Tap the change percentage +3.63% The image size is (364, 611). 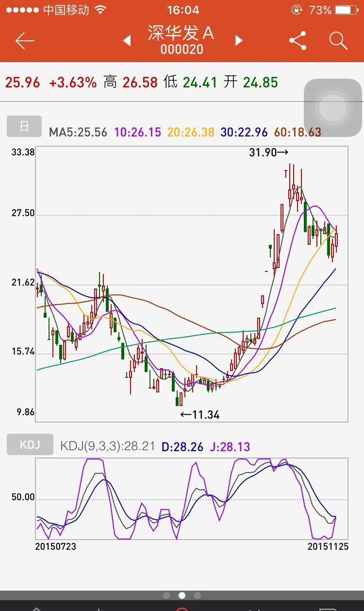pyautogui.click(x=73, y=83)
